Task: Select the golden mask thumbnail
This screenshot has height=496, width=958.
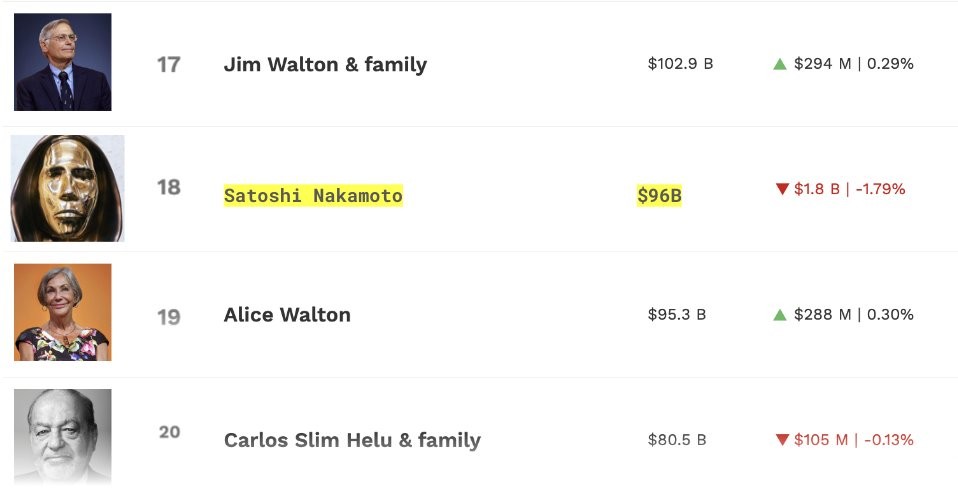Action: tap(67, 188)
